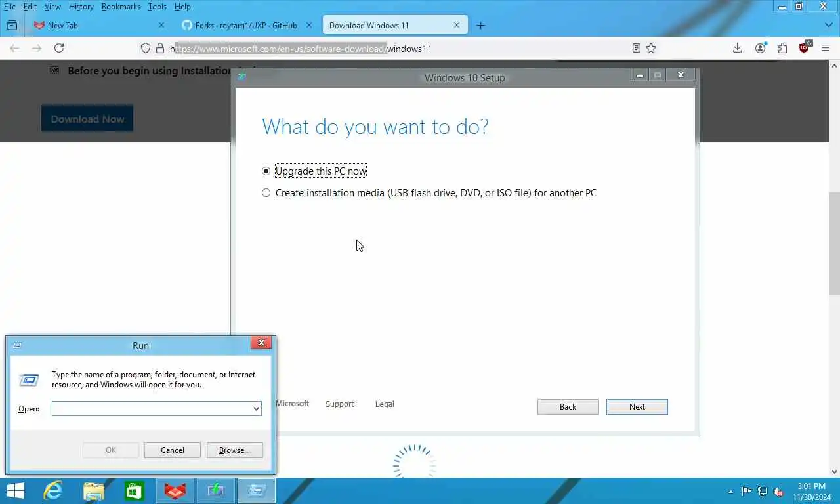Go back with the browser back arrow
The width and height of the screenshot is (840, 504).
pyautogui.click(x=14, y=48)
